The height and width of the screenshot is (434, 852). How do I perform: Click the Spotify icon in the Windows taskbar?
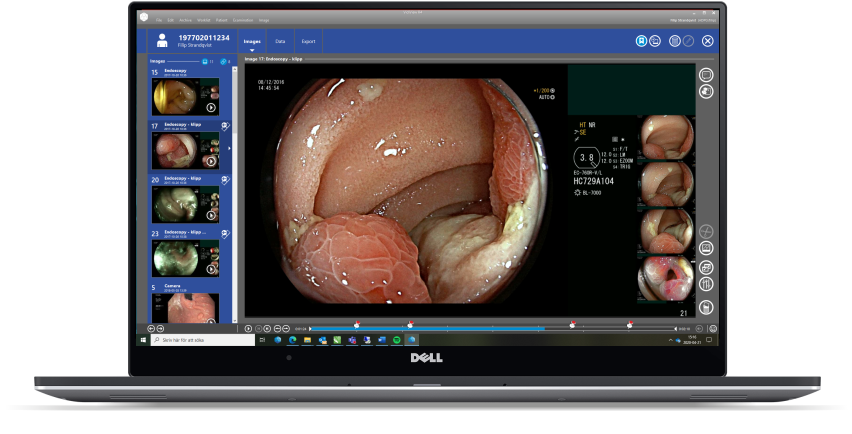397,341
